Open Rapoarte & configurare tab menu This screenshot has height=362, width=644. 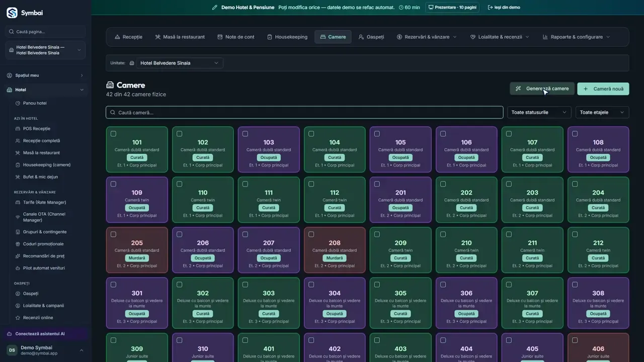point(576,37)
